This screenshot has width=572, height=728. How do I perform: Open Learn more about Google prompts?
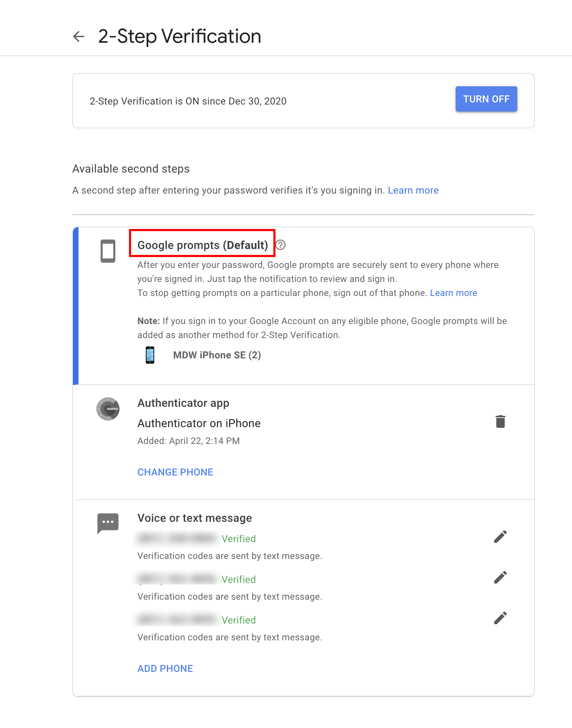(454, 292)
